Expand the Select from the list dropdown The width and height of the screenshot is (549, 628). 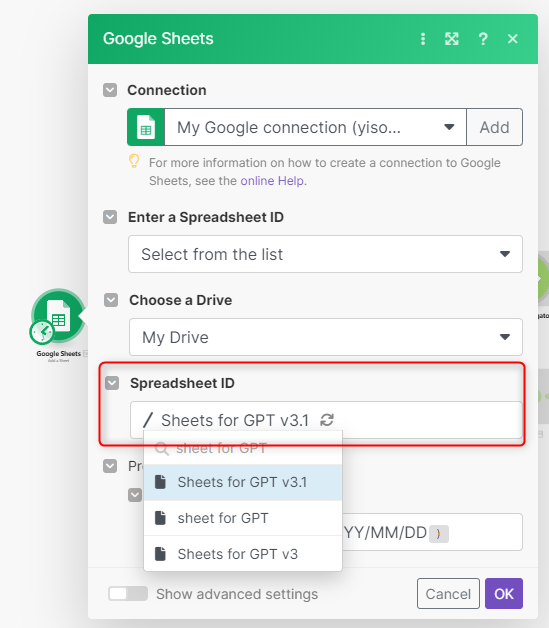325,254
